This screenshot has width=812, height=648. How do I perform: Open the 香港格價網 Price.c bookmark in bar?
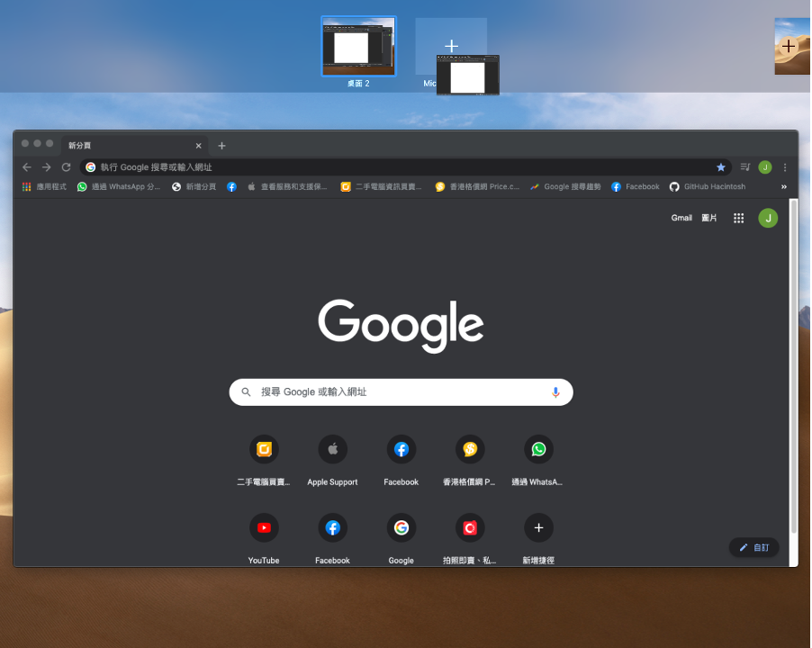[x=477, y=187]
